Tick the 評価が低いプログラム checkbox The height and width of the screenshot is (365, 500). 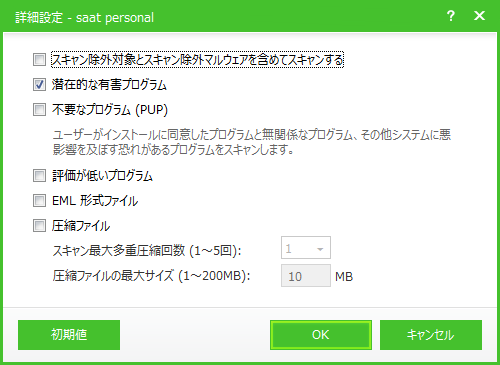coord(39,175)
